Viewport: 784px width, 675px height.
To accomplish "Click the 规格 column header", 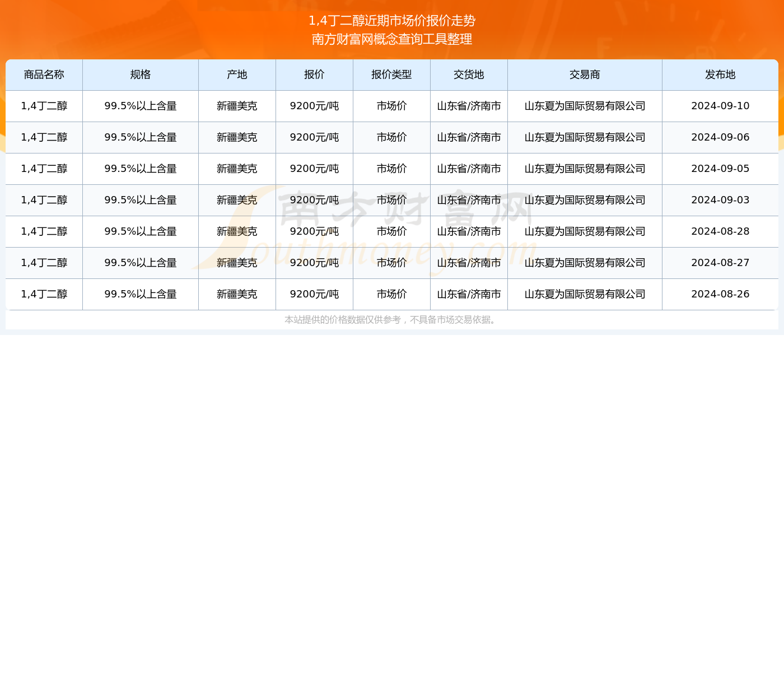I will (x=141, y=75).
